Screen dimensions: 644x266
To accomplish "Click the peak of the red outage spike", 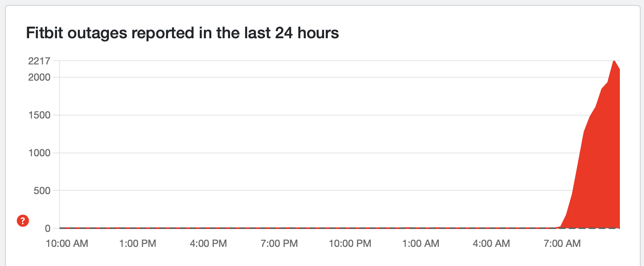I will point(614,61).
